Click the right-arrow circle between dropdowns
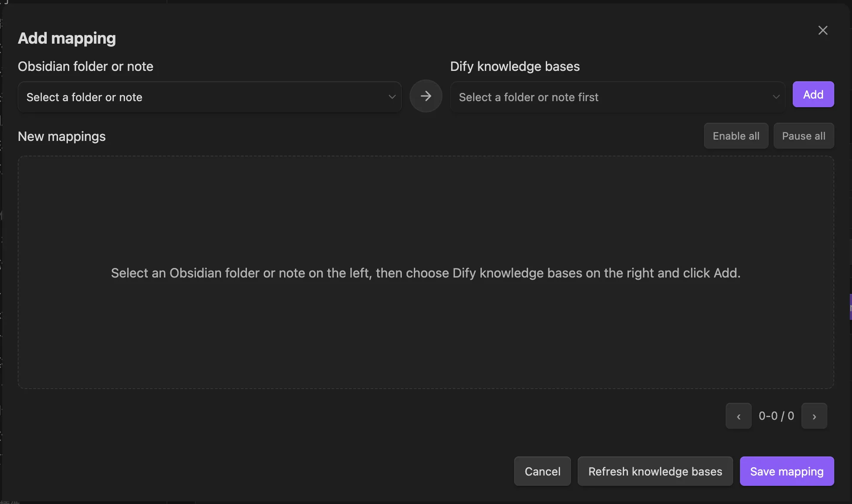852x504 pixels. click(426, 96)
